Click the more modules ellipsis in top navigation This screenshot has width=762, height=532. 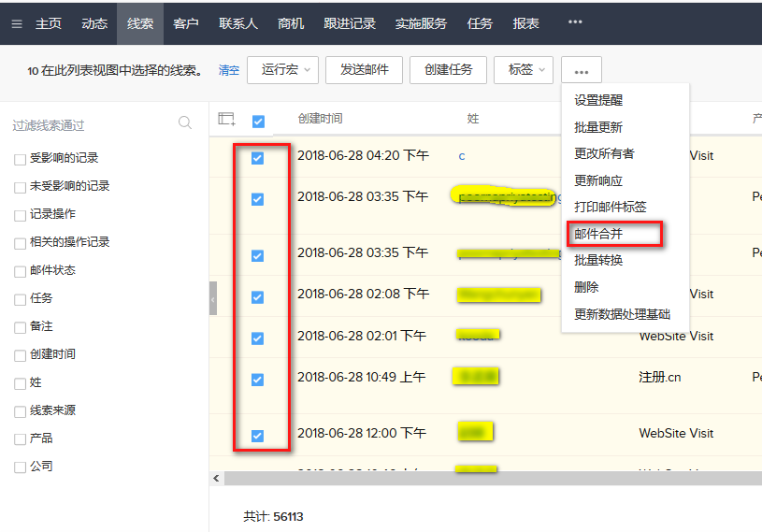click(575, 23)
